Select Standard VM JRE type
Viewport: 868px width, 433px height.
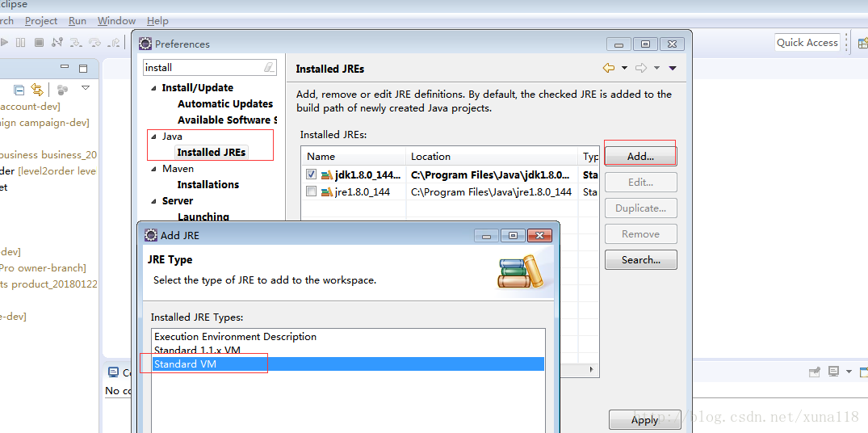[x=348, y=364]
